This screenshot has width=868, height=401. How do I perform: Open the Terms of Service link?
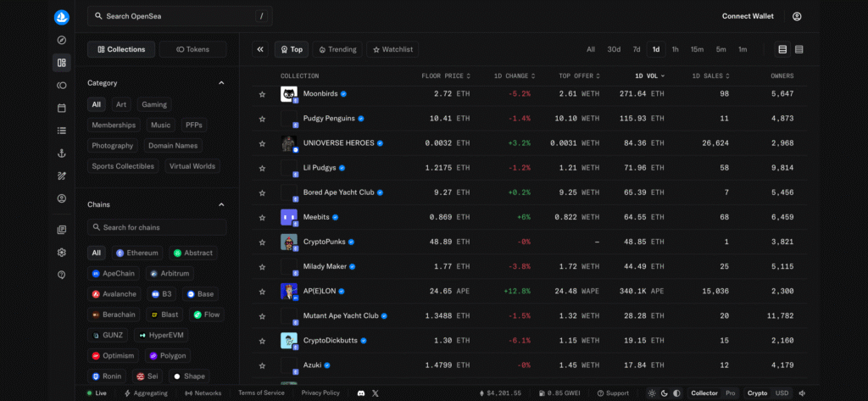[x=261, y=393]
